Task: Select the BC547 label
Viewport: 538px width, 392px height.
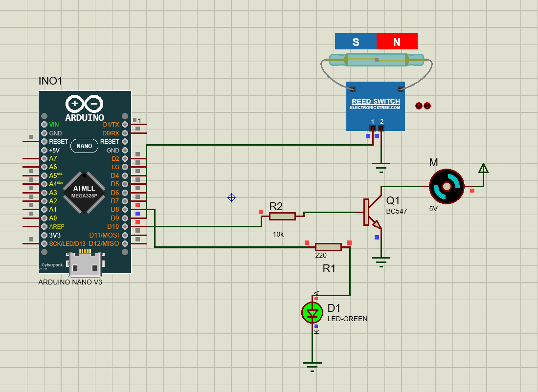Action: point(397,211)
